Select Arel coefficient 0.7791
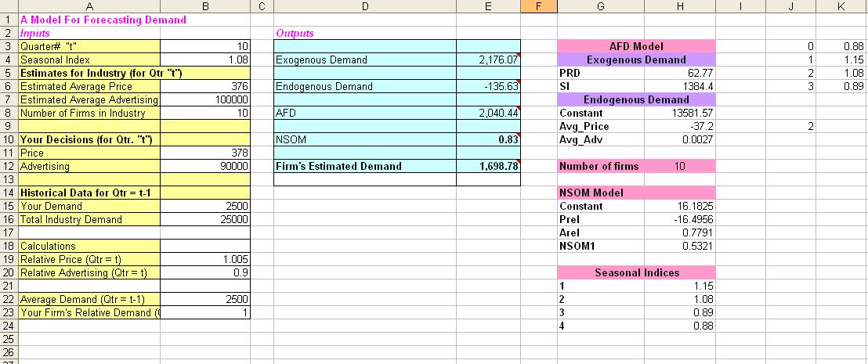Image resolution: width=868 pixels, height=364 pixels. pos(680,232)
